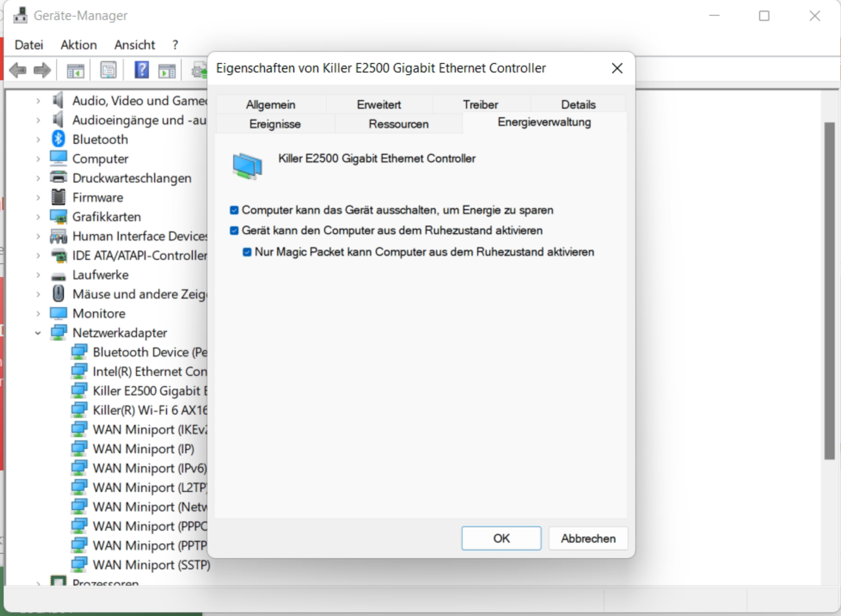Switch to the Erweitert tab
Image resolution: width=841 pixels, height=616 pixels.
(379, 104)
